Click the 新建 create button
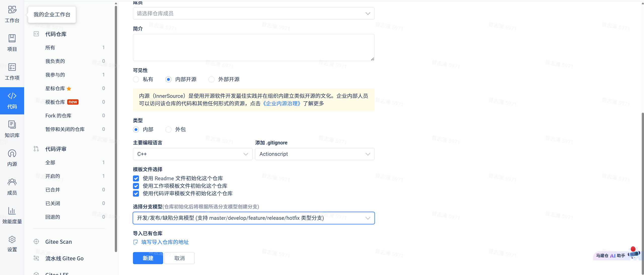The width and height of the screenshot is (644, 275). pyautogui.click(x=148, y=258)
